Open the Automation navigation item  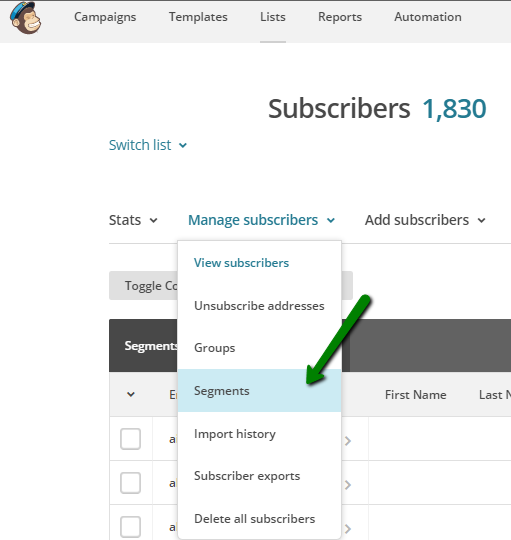coord(428,17)
